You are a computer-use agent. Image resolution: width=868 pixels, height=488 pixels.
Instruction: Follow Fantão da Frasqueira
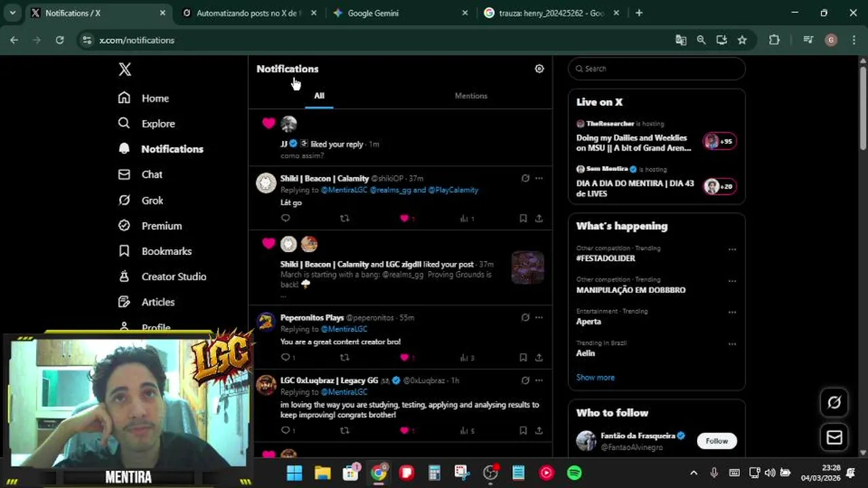716,441
